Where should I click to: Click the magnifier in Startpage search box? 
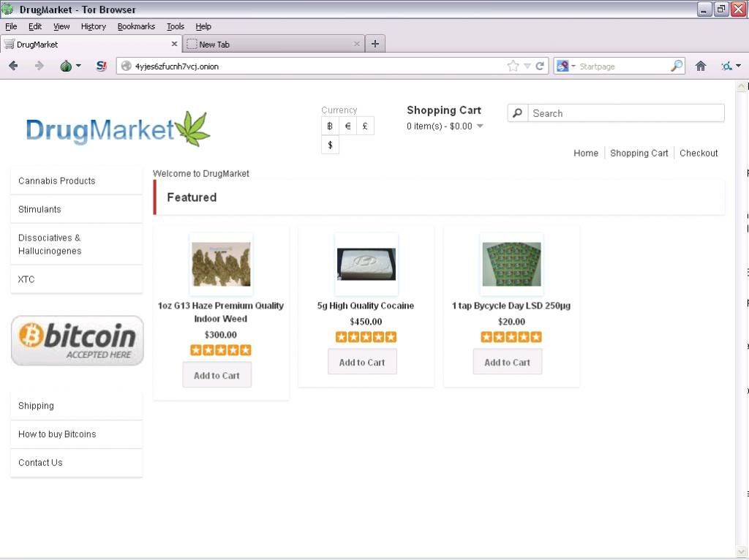677,66
